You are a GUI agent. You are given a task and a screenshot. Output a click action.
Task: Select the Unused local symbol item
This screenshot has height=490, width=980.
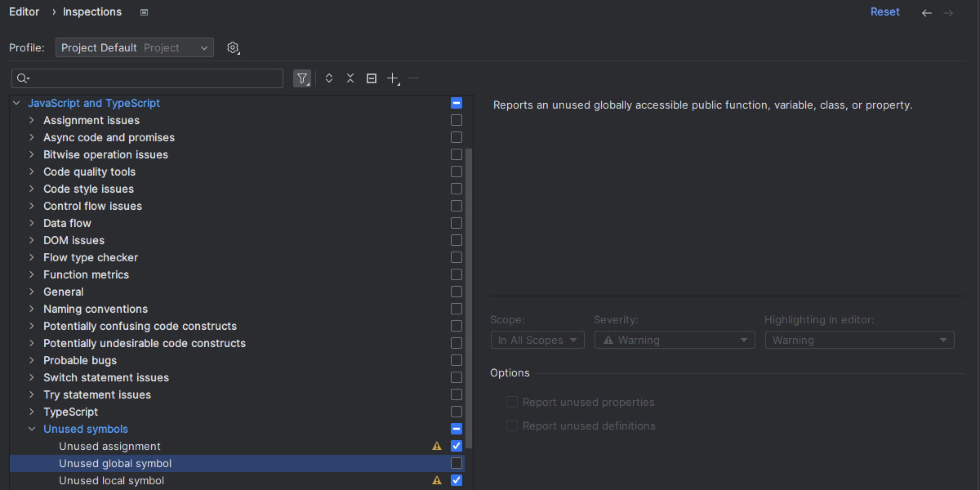pos(111,480)
